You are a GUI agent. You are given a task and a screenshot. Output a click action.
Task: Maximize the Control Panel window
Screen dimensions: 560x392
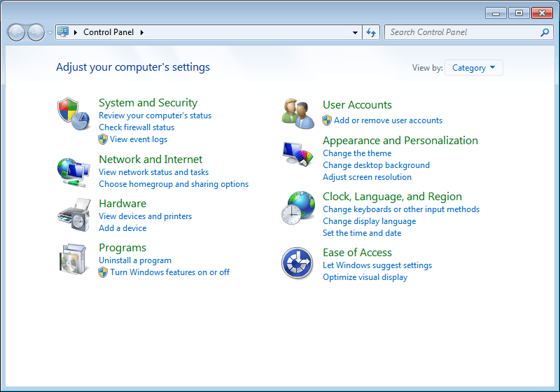tap(519, 13)
